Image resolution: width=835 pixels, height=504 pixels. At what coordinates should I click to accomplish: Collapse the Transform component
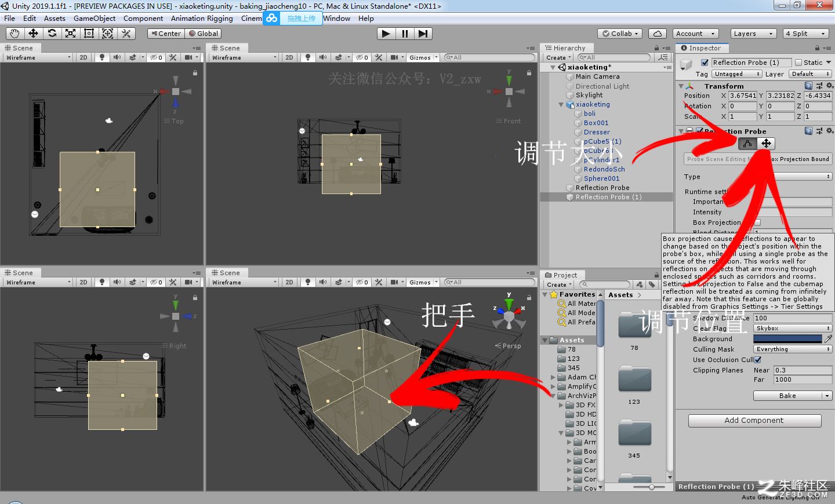(x=681, y=86)
